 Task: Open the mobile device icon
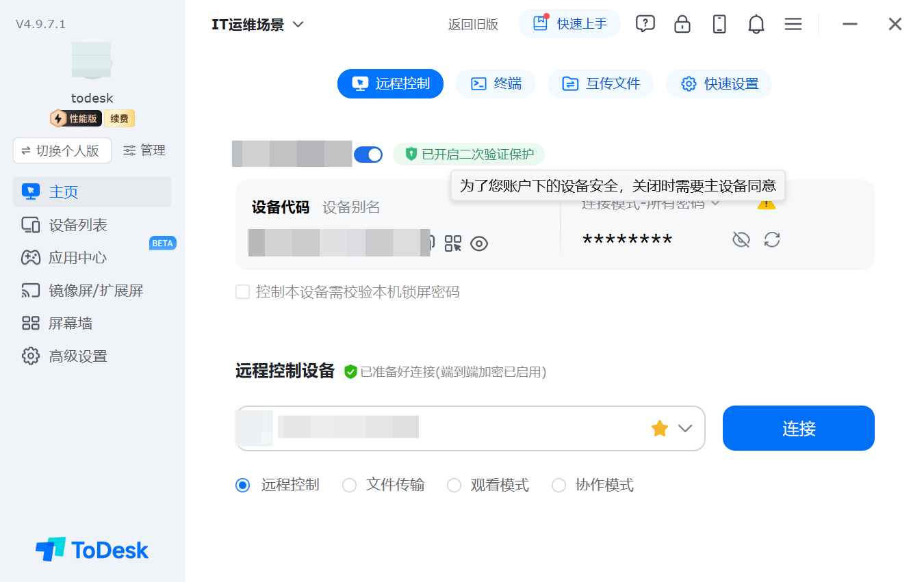719,24
